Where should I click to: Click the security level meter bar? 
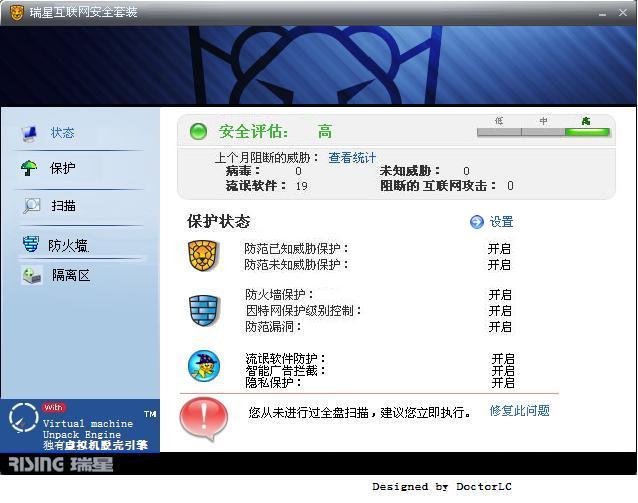click(544, 132)
